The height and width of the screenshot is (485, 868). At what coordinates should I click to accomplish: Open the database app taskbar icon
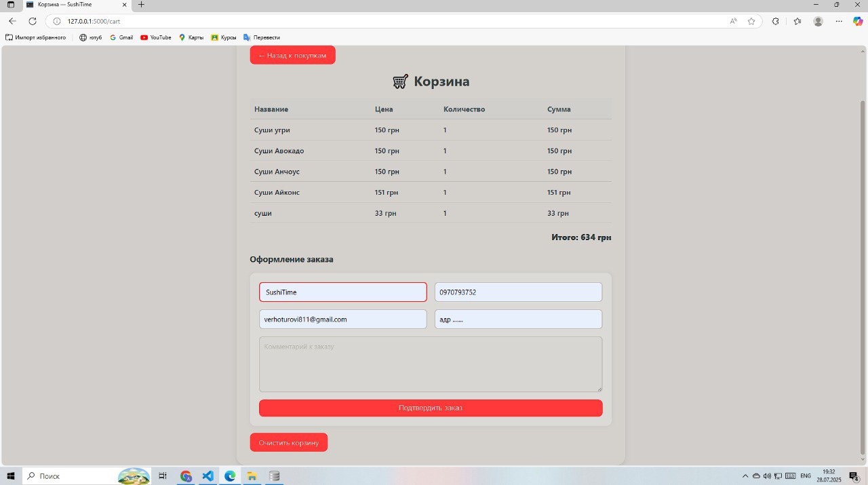click(x=274, y=476)
